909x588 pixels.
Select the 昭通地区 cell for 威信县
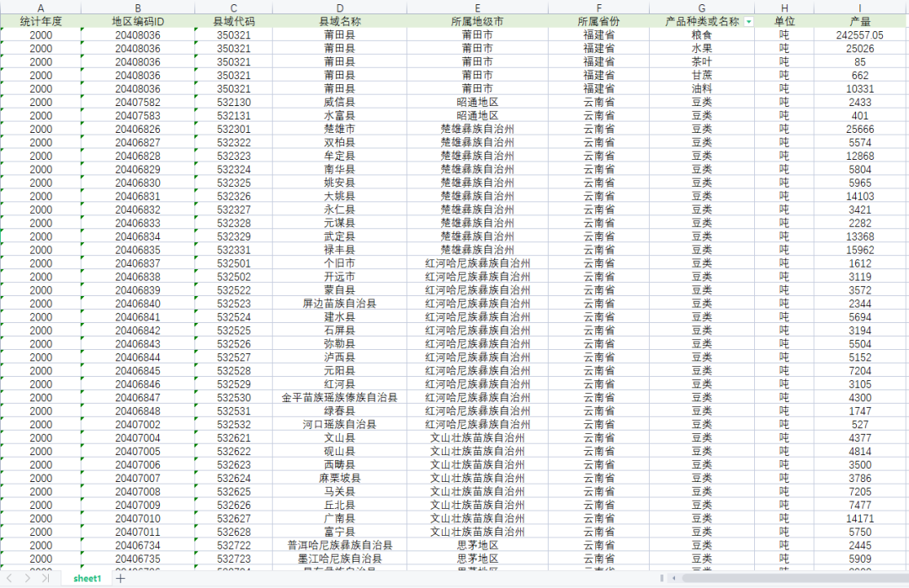(477, 102)
